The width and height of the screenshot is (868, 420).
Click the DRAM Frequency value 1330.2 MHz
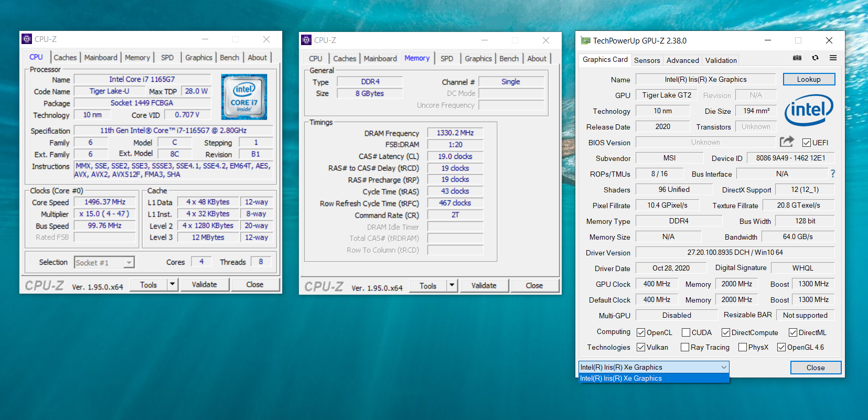pos(455,133)
